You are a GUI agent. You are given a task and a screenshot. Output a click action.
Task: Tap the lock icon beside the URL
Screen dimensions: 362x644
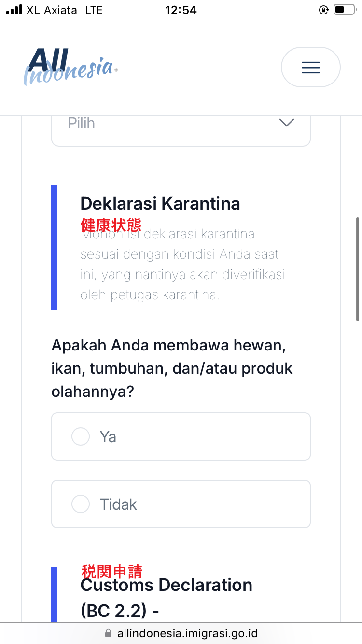tap(108, 633)
